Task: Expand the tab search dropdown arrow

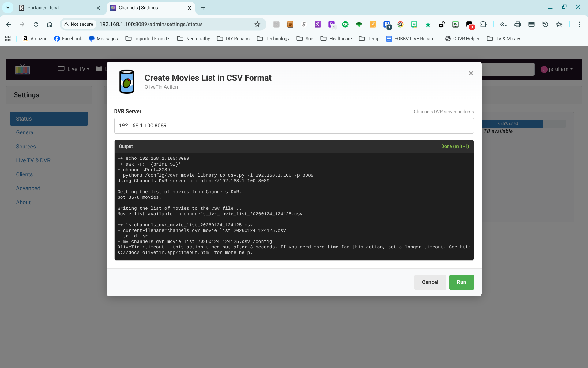Action: (x=8, y=8)
